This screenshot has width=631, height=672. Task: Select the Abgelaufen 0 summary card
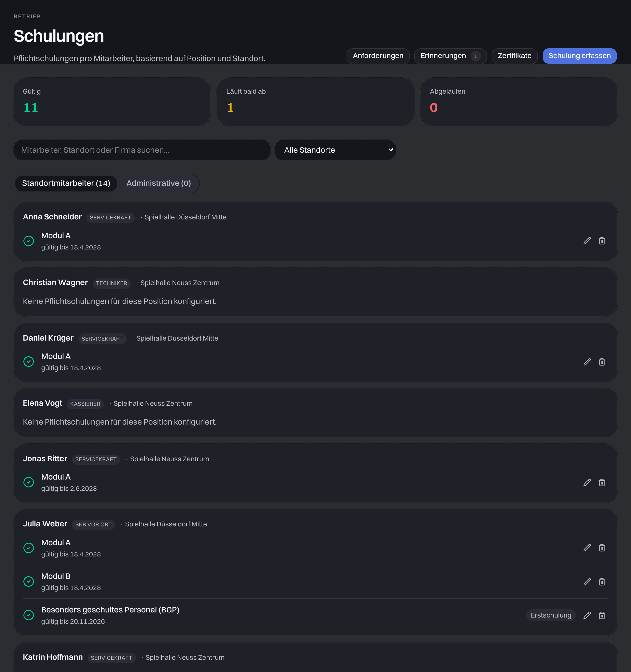point(519,102)
